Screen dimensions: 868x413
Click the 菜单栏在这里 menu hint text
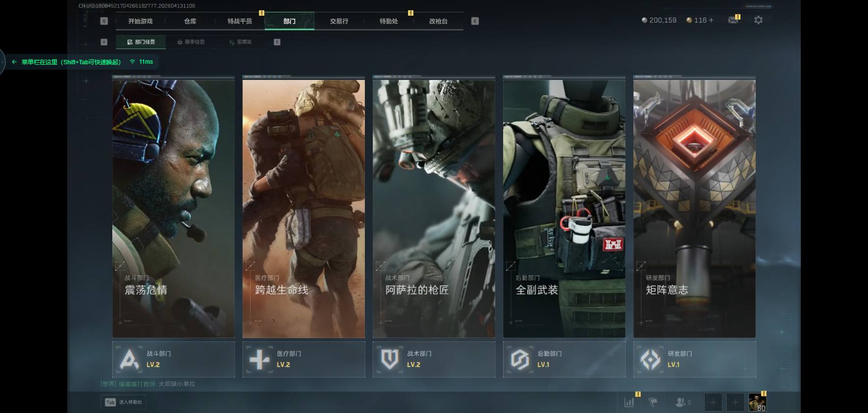coord(71,62)
